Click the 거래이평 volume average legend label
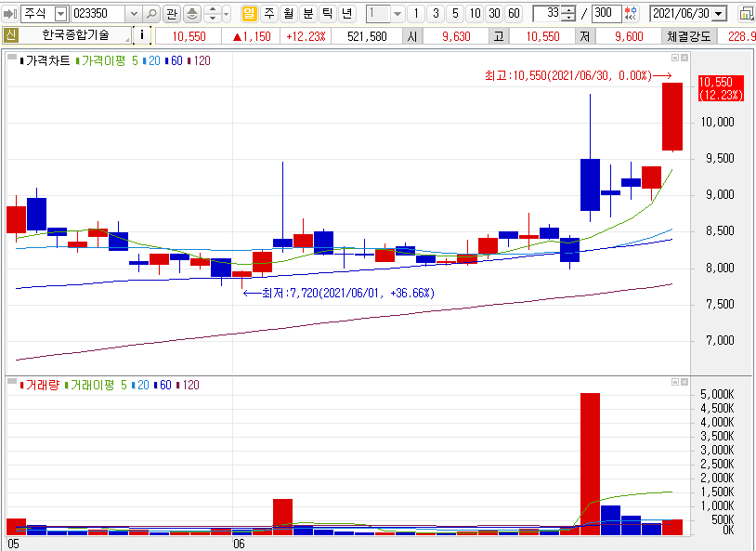 [92, 385]
